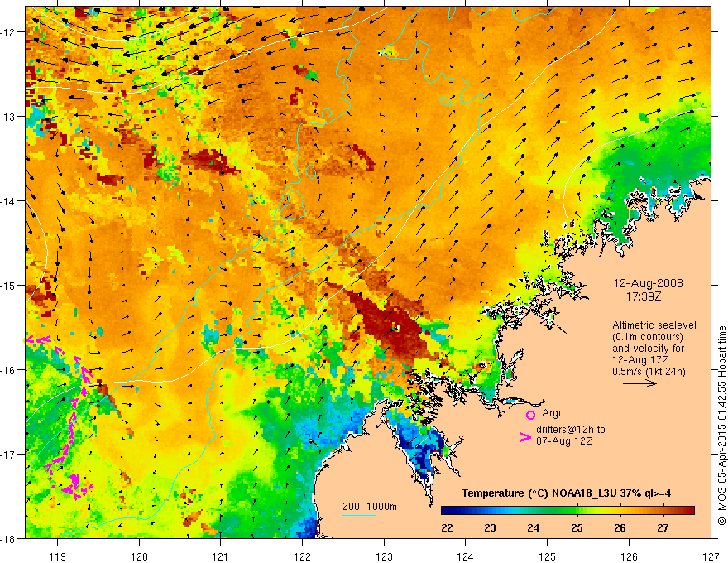Click the '200 1000m' bathymetry label
The image size is (728, 563).
coord(370,507)
